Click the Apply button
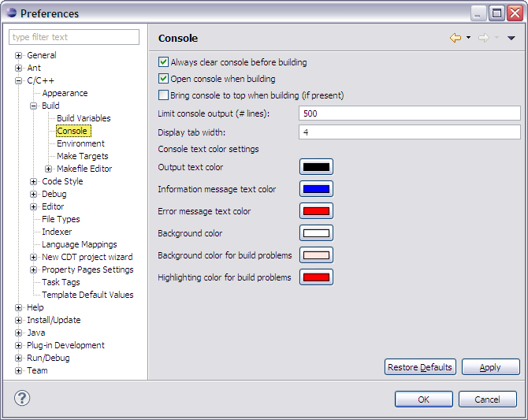This screenshot has width=528, height=420. click(x=491, y=366)
